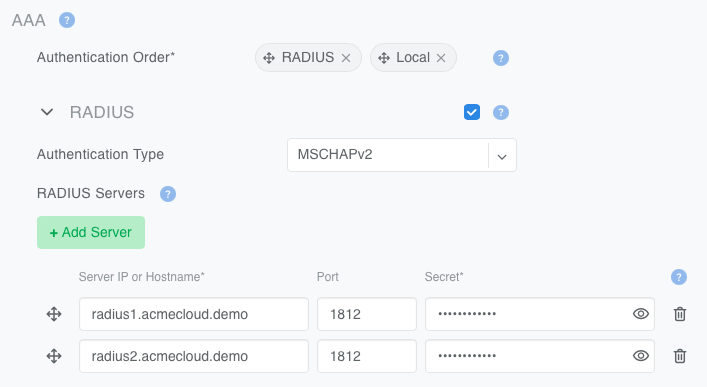The height and width of the screenshot is (387, 707).
Task: Remove RADIUS from authentication order
Action: coord(346,58)
